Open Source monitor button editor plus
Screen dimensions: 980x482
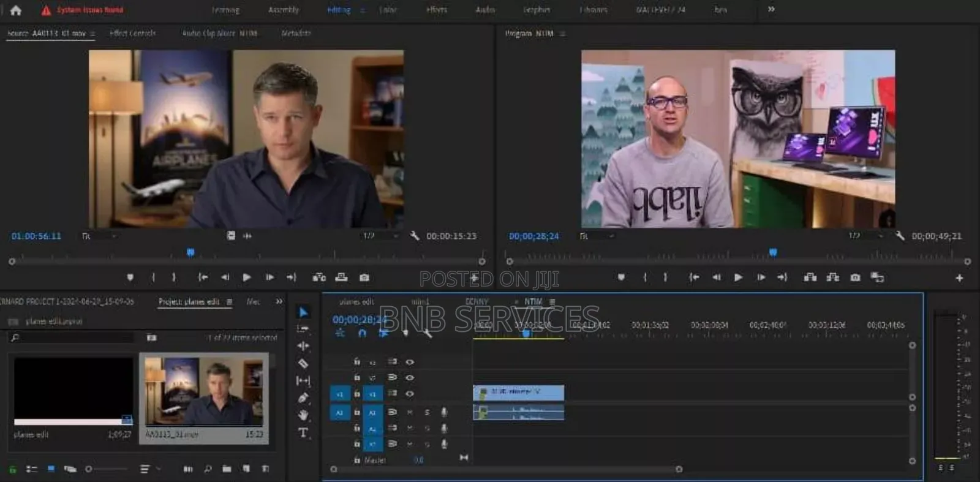[x=474, y=278]
